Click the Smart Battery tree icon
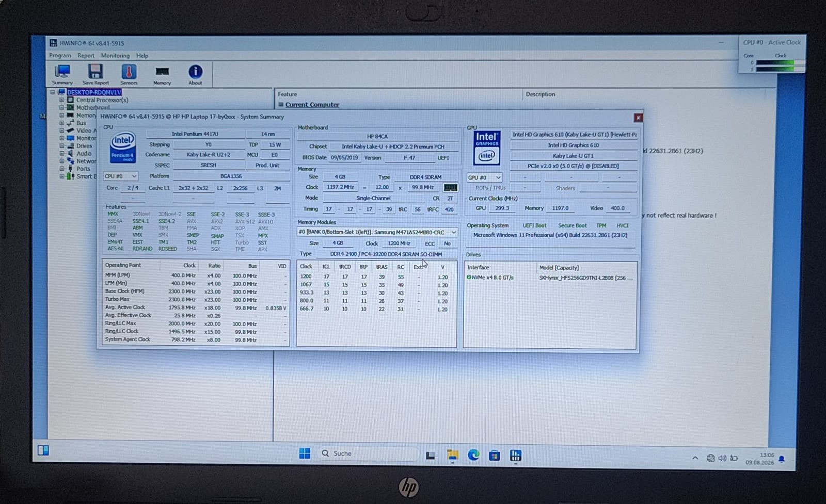Screen dimensions: 826x504 [x=70, y=176]
